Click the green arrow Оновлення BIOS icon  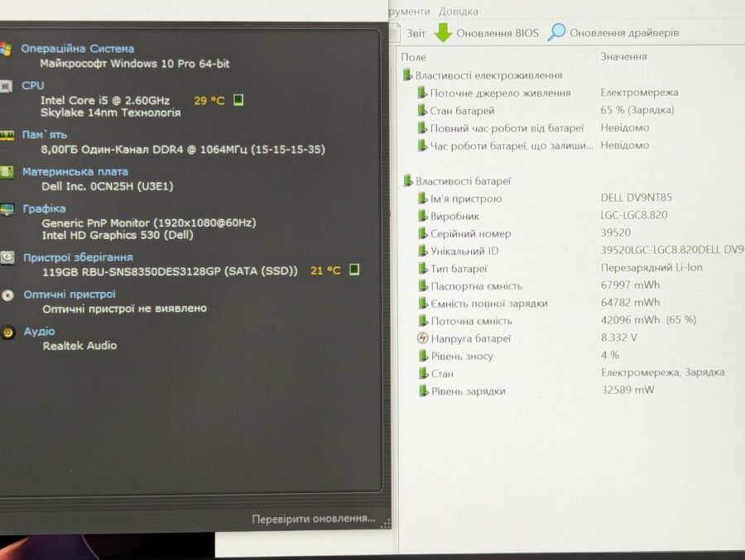443,33
